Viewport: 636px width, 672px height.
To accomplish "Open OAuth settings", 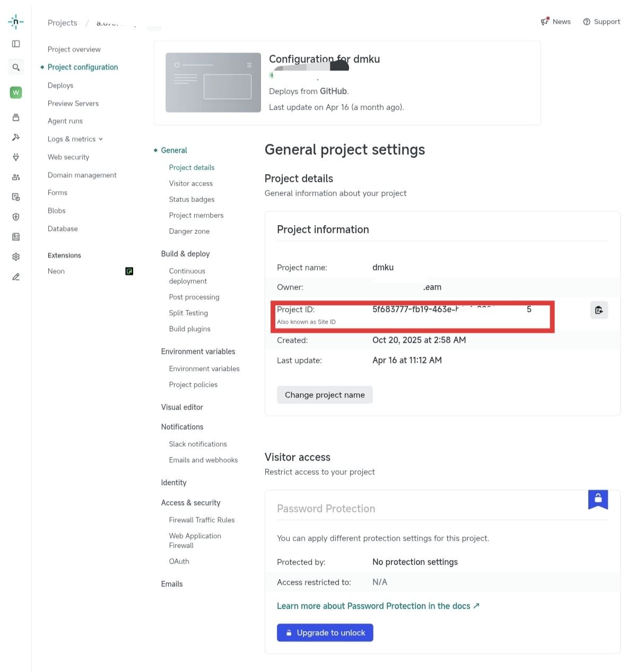I will tap(179, 562).
